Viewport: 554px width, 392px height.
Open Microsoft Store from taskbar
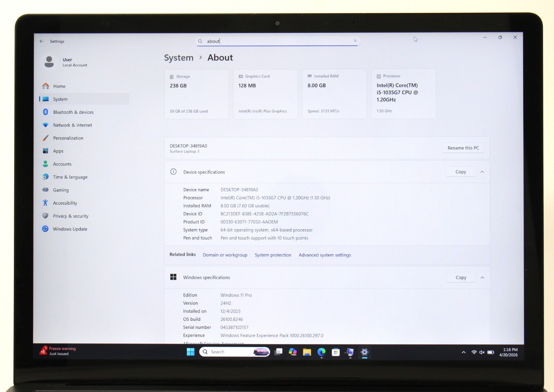[336, 352]
